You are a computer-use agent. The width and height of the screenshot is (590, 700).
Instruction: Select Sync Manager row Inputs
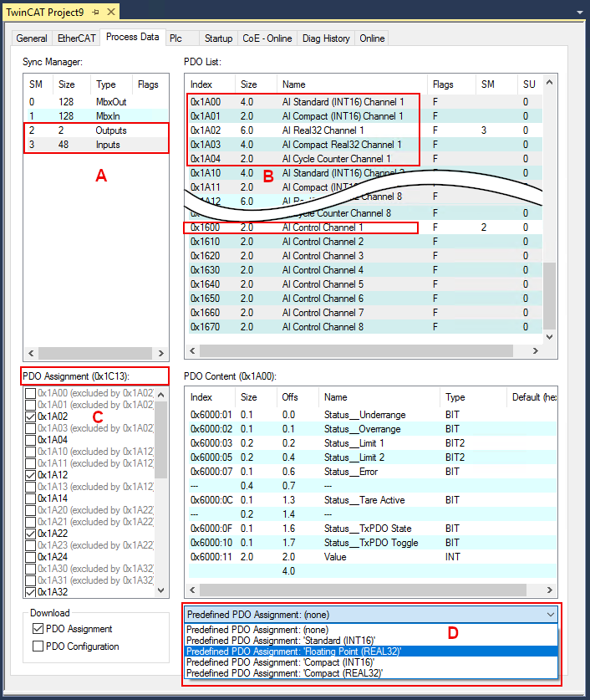click(96, 145)
